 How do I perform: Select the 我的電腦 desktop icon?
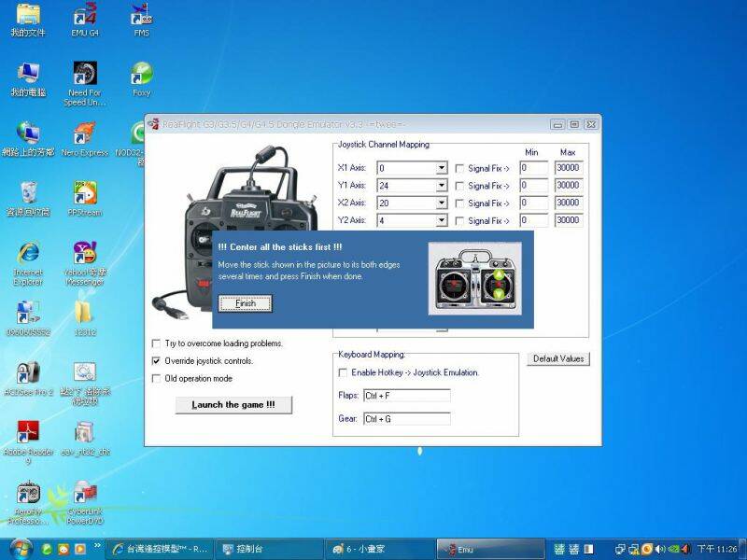point(28,79)
